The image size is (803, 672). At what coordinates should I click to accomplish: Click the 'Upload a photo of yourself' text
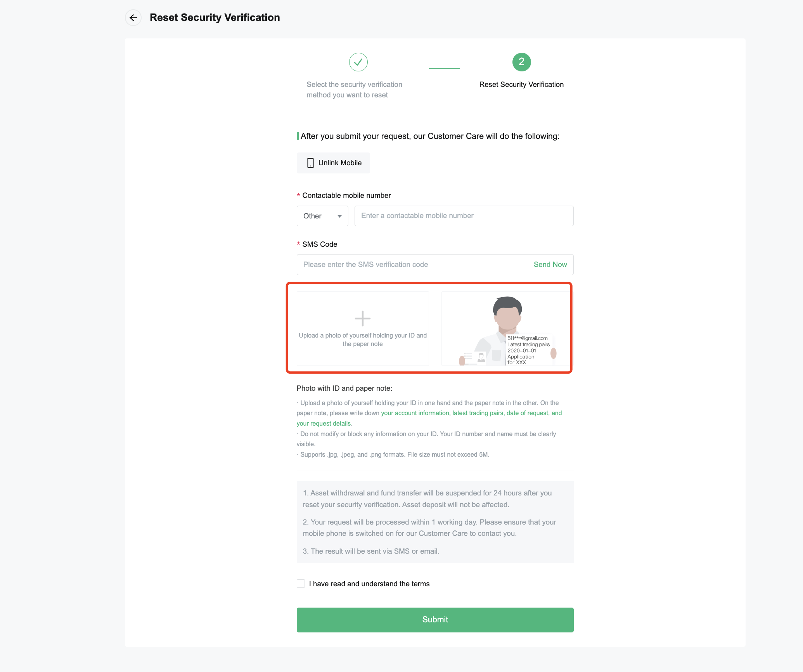(x=363, y=339)
